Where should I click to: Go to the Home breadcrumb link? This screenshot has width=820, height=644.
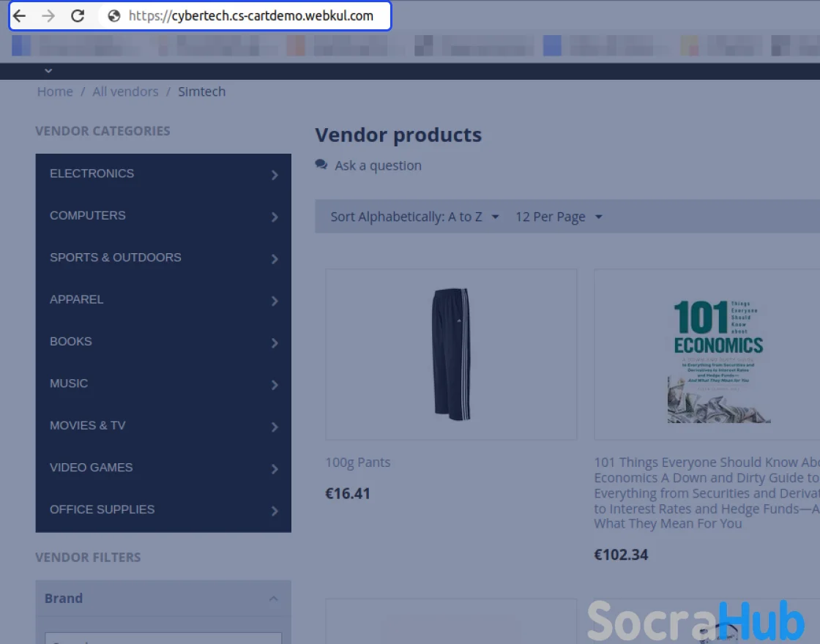pyautogui.click(x=55, y=91)
